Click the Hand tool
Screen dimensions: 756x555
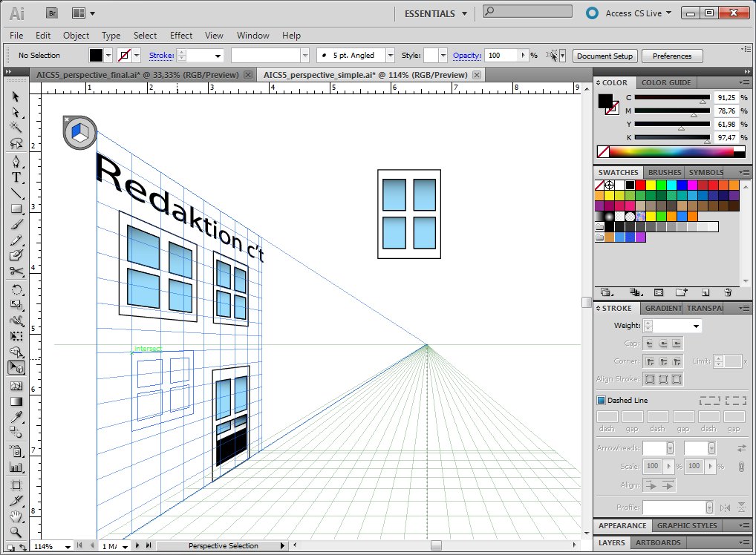(x=16, y=516)
